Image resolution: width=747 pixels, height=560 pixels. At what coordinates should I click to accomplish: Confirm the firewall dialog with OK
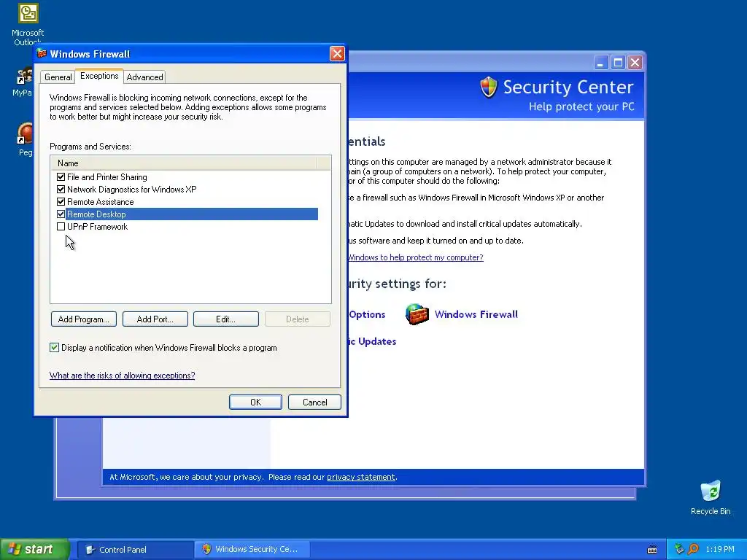pyautogui.click(x=255, y=402)
